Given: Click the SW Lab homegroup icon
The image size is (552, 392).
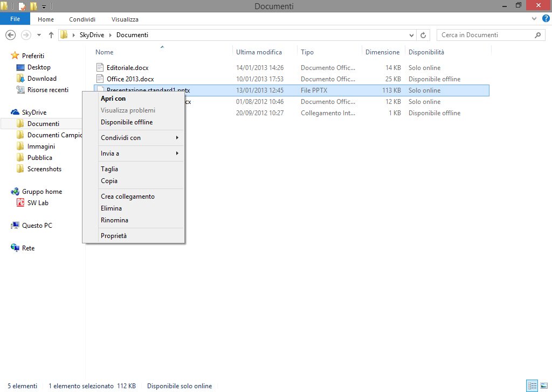Looking at the screenshot, I should [20, 203].
